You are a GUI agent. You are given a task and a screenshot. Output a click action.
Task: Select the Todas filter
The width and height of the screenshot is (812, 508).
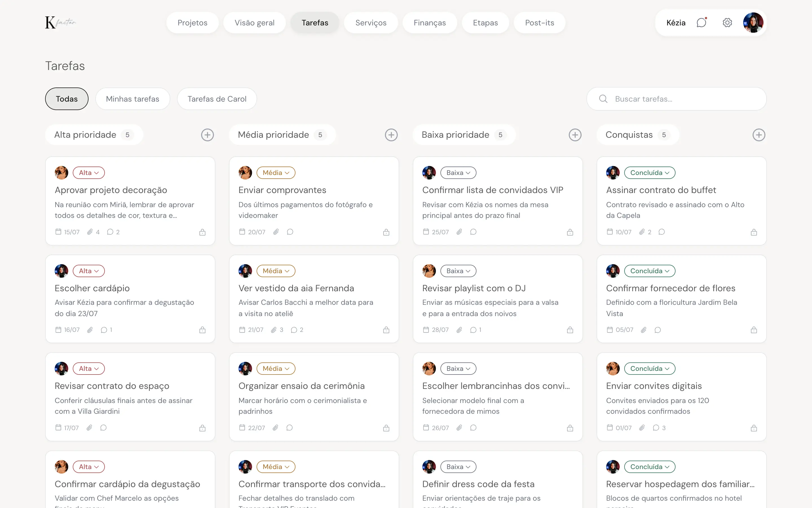coord(67,99)
